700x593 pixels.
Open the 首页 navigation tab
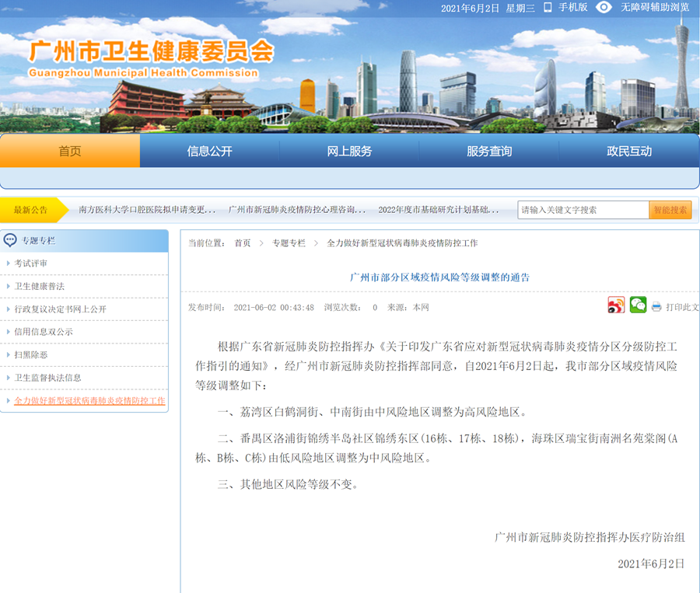tap(70, 152)
